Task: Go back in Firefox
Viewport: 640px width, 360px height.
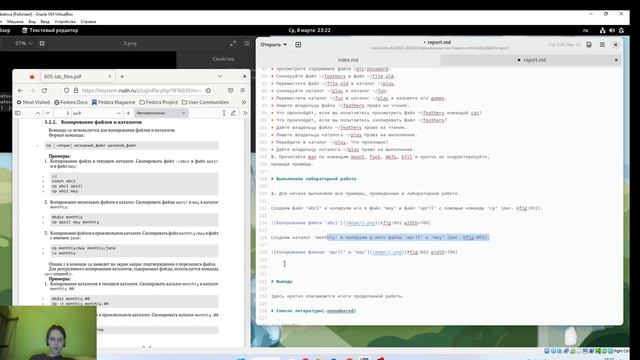Action: click(20, 90)
